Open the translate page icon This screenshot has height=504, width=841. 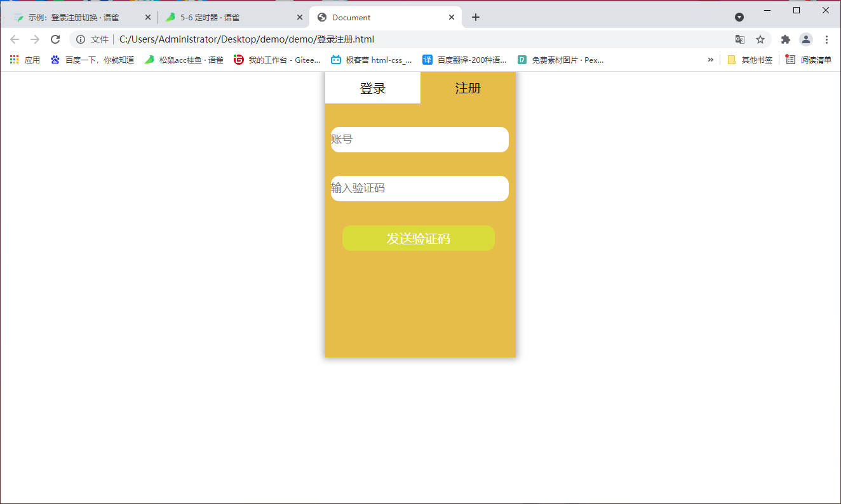click(x=740, y=39)
